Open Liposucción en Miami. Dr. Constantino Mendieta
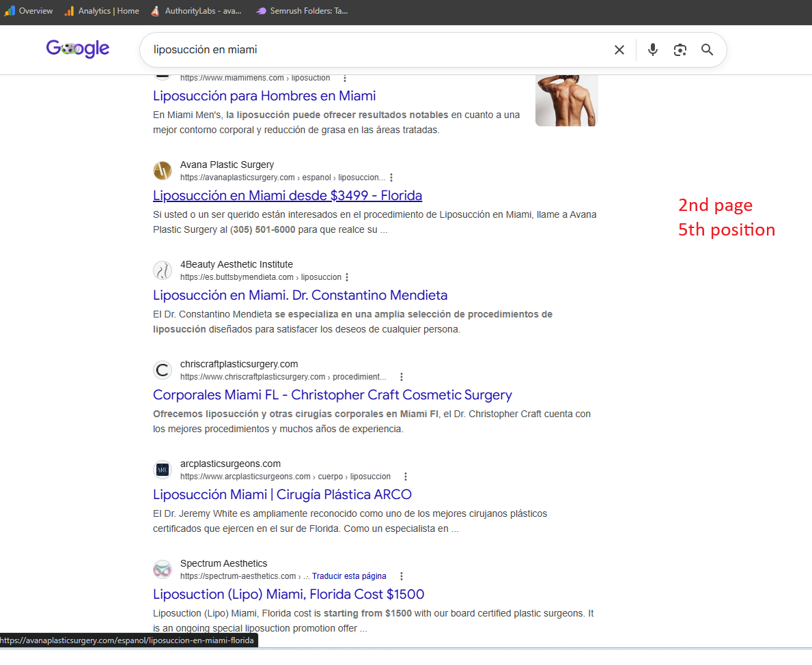Image resolution: width=812 pixels, height=665 pixels. click(300, 295)
